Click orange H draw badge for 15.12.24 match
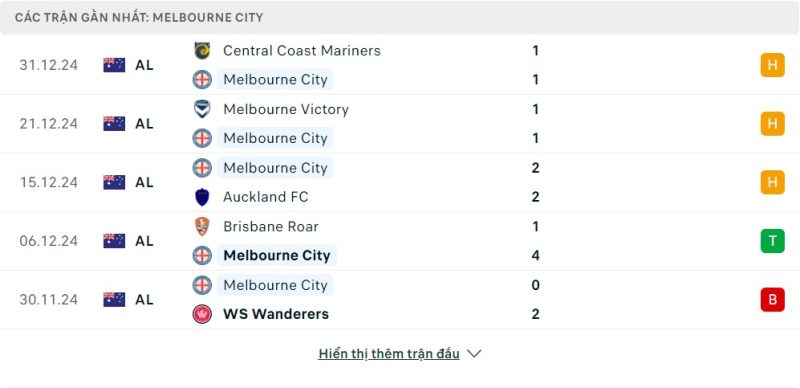This screenshot has height=388, width=800. [772, 182]
